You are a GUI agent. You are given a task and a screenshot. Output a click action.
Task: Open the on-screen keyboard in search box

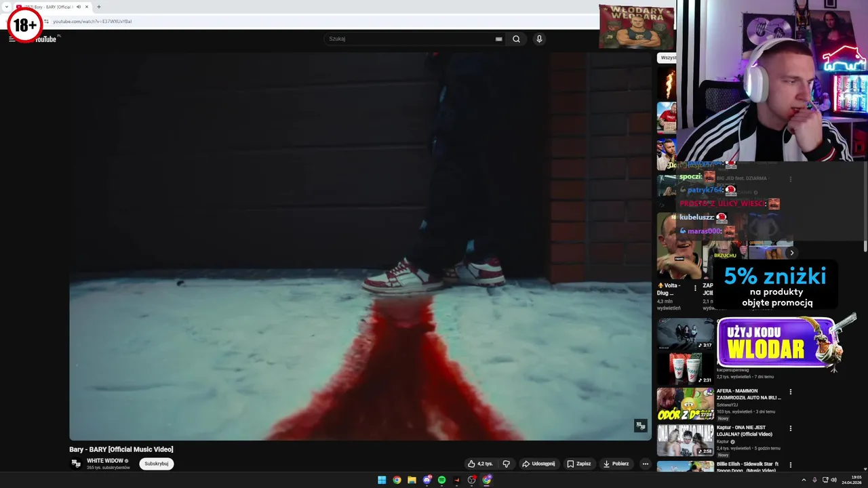click(499, 39)
